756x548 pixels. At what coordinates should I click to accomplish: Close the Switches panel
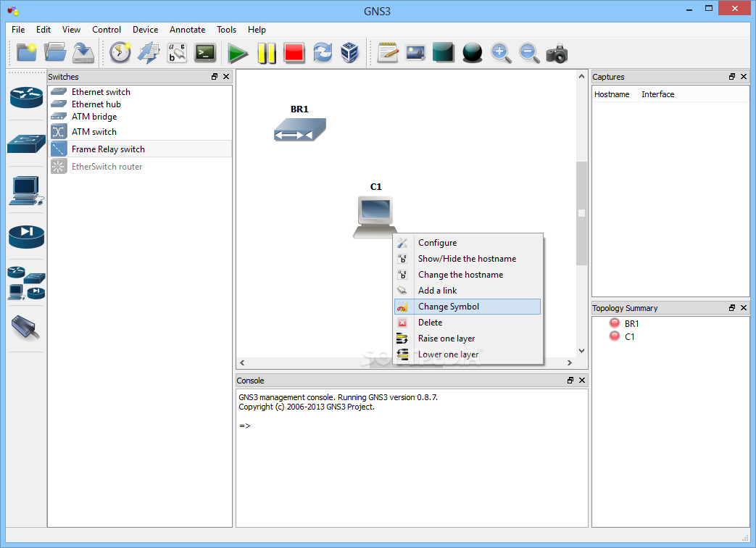[226, 77]
